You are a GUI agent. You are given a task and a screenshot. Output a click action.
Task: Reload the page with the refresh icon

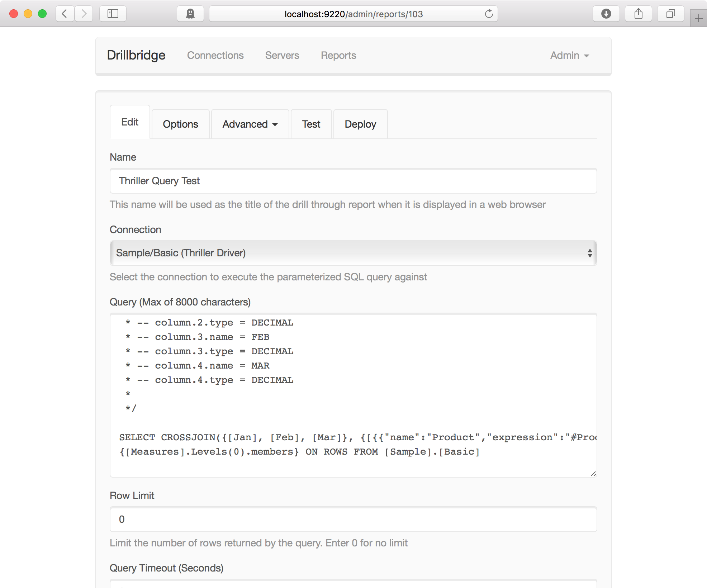(x=489, y=14)
